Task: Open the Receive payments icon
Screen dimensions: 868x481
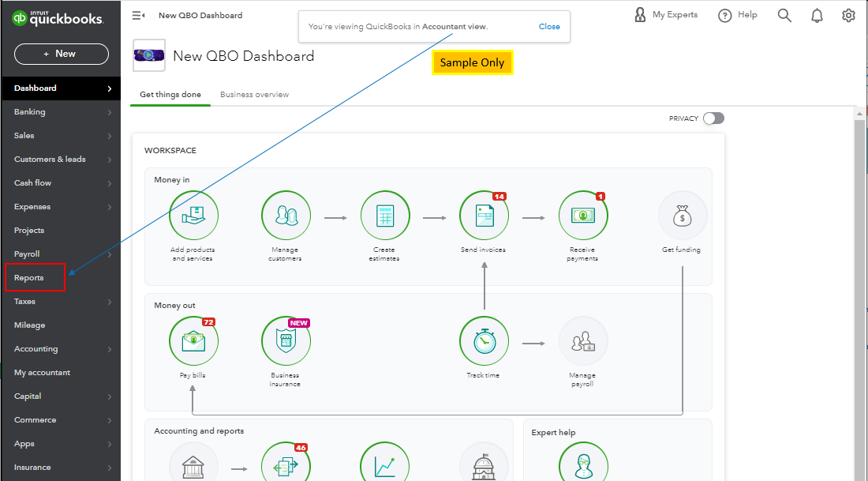Action: 583,216
